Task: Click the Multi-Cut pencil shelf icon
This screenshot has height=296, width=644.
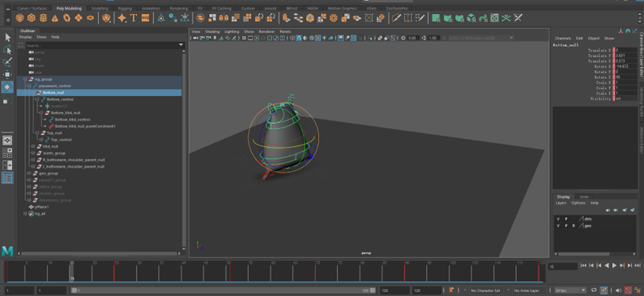Action: click(x=396, y=18)
